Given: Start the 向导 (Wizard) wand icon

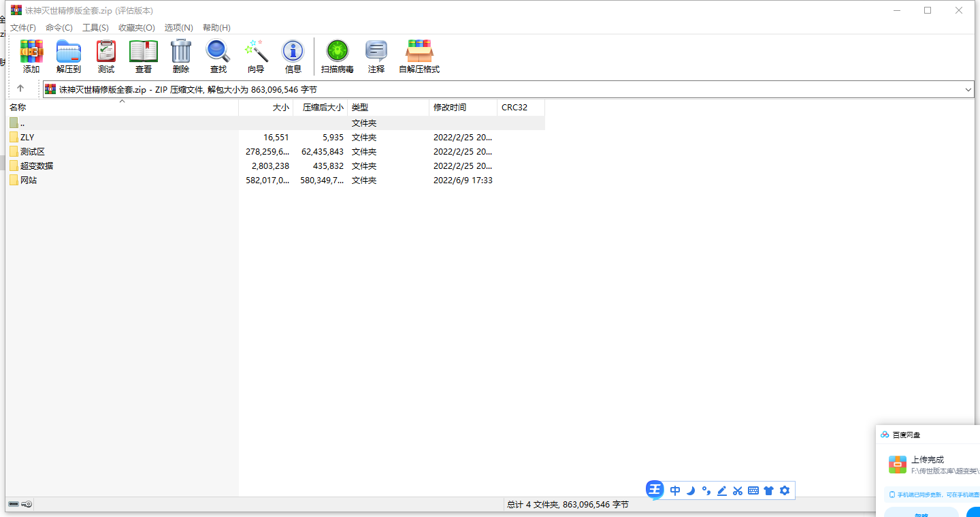Looking at the screenshot, I should pyautogui.click(x=256, y=56).
